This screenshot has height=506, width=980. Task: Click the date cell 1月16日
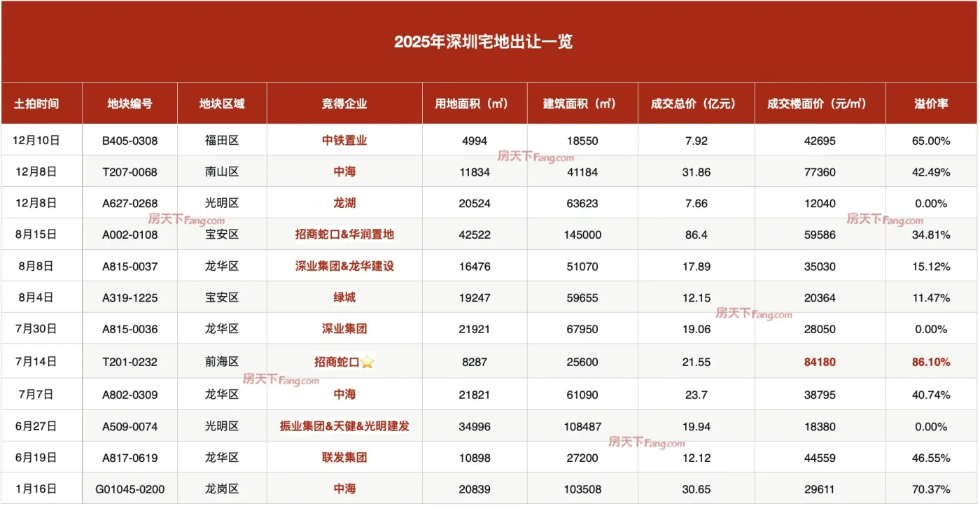coord(36,489)
